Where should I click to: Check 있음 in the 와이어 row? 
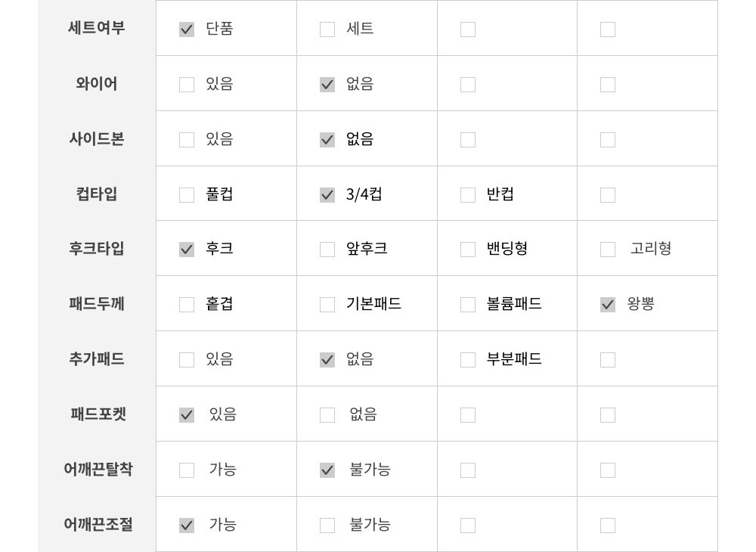click(187, 85)
